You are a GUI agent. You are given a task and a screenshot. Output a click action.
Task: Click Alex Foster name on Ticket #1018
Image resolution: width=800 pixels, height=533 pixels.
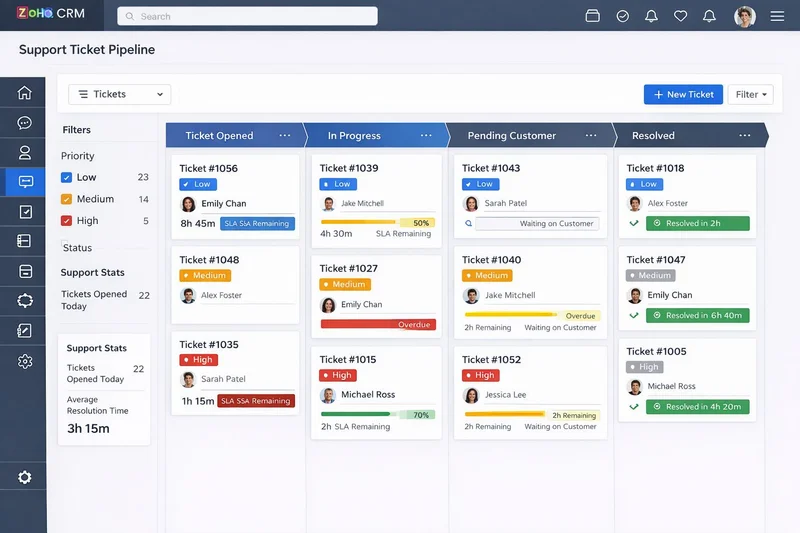[668, 203]
